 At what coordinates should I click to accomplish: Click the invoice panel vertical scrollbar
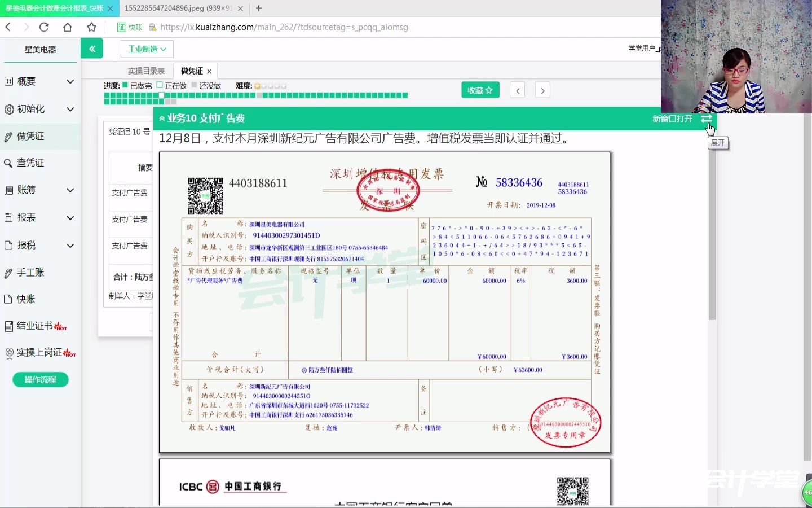712,226
